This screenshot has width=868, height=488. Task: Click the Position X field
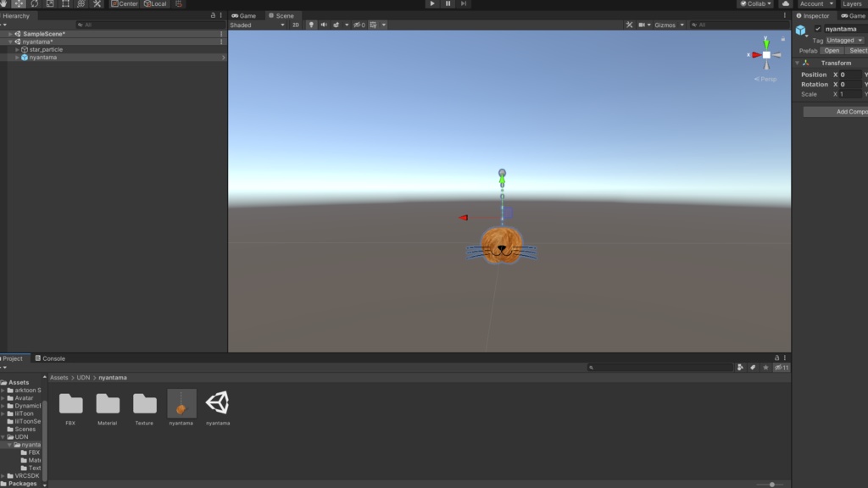[x=851, y=75]
